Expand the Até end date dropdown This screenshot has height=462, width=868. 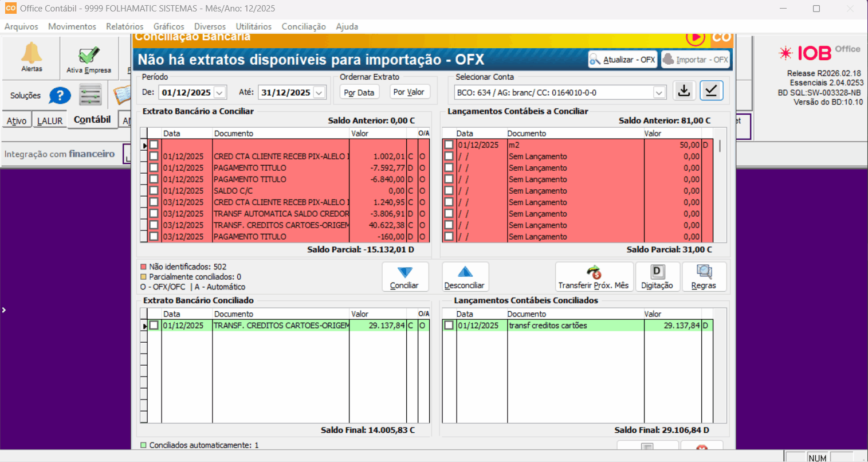point(320,92)
